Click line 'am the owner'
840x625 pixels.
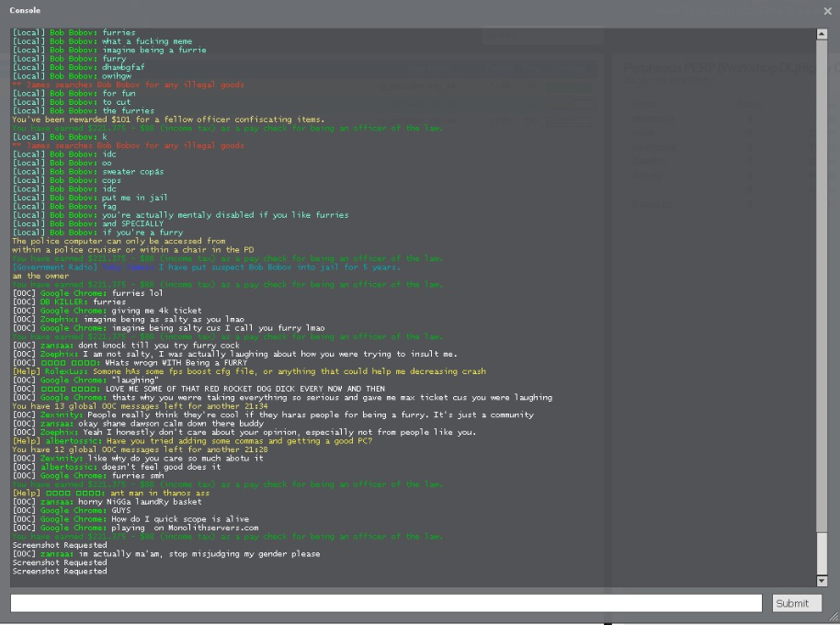click(x=40, y=276)
